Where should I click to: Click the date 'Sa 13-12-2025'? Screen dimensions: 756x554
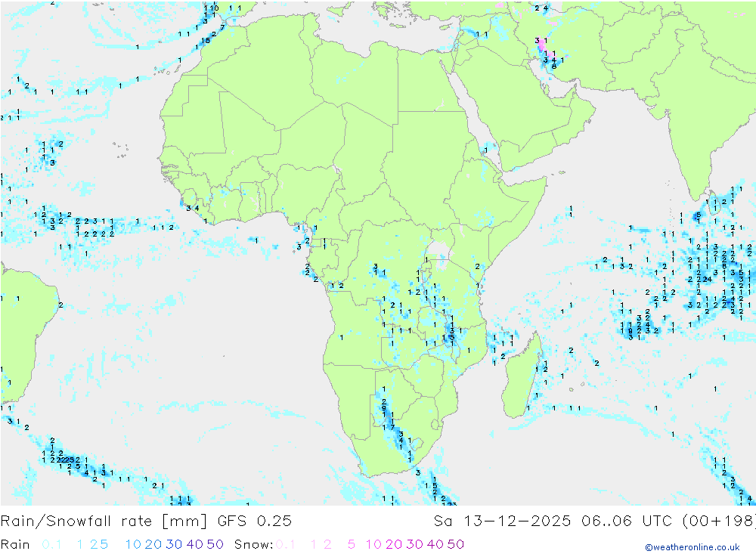[502, 522]
